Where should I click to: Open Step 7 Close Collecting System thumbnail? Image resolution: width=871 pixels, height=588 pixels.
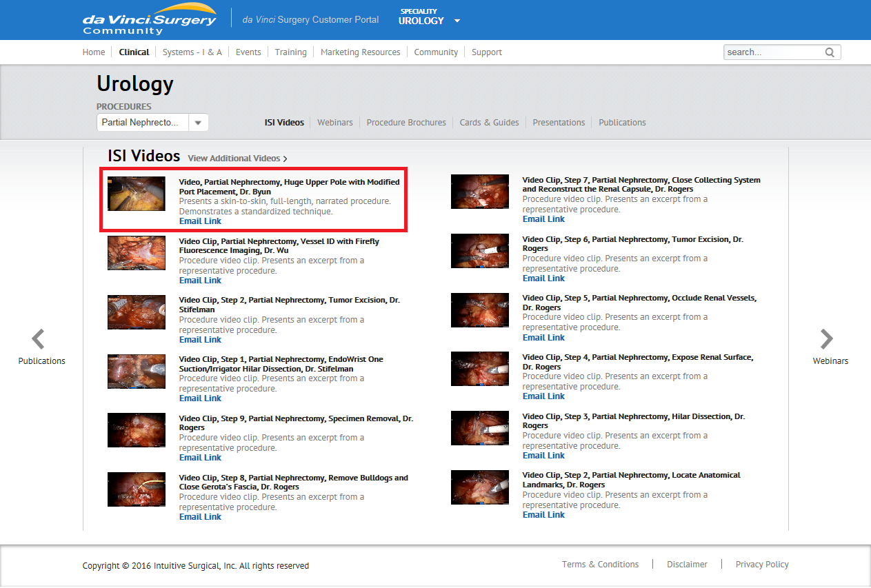tap(480, 192)
